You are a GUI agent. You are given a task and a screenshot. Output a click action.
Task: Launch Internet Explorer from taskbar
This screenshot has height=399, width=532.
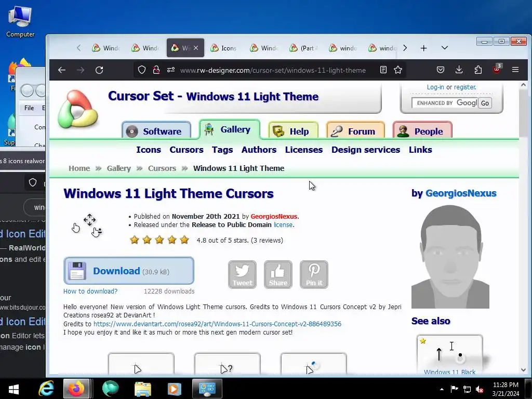(46, 389)
